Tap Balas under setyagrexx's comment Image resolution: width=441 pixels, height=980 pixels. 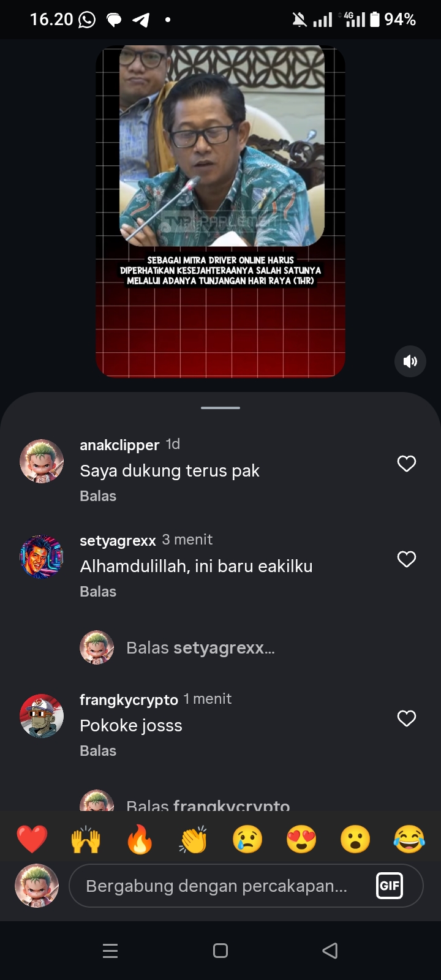pyautogui.click(x=98, y=592)
